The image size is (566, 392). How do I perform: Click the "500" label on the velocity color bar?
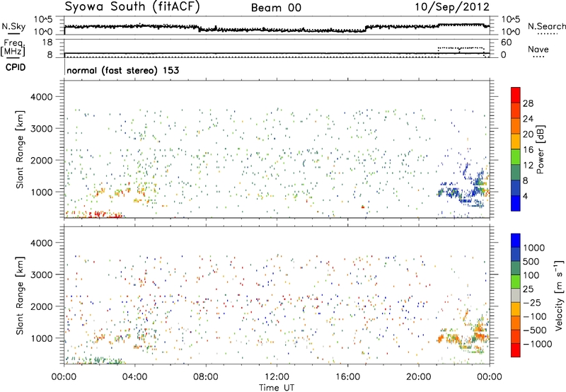click(531, 261)
